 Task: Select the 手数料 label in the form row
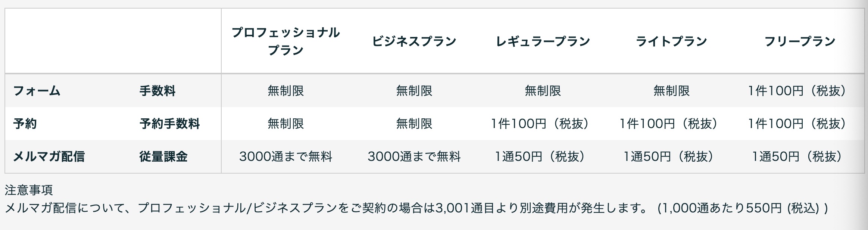point(157,91)
